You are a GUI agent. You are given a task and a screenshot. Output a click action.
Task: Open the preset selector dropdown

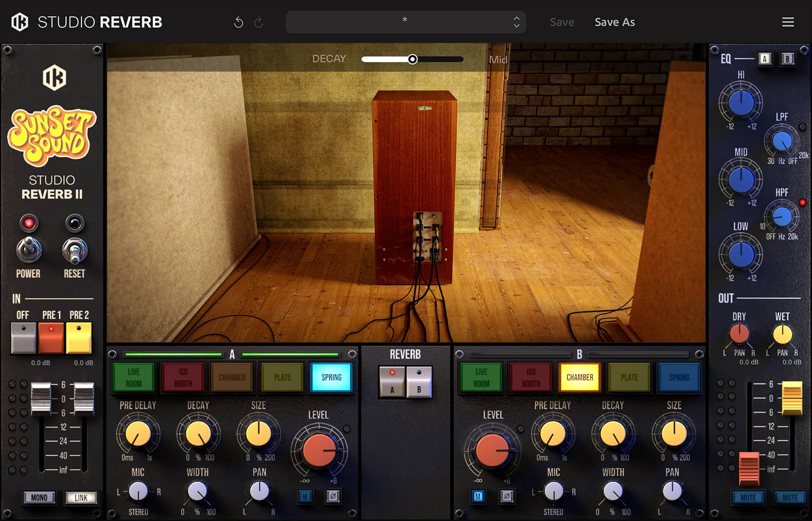point(405,22)
